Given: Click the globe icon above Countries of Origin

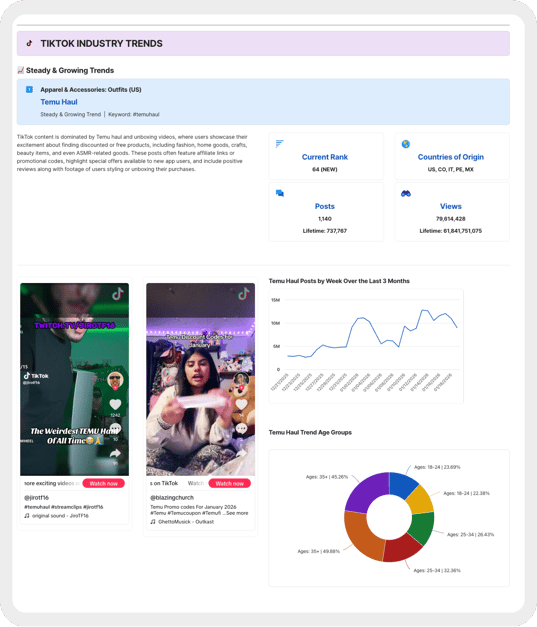Looking at the screenshot, I should pos(405,144).
